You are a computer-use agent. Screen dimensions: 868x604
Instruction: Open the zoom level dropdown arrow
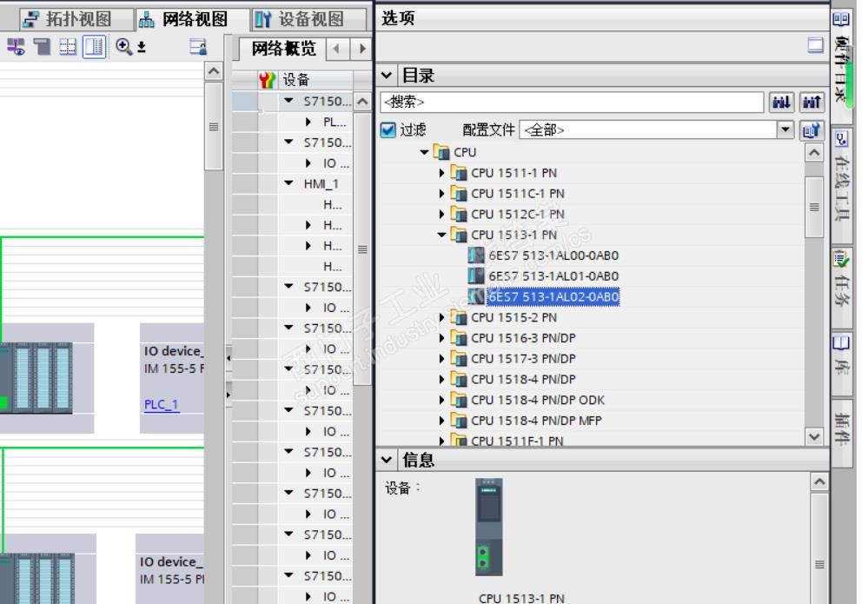point(142,48)
